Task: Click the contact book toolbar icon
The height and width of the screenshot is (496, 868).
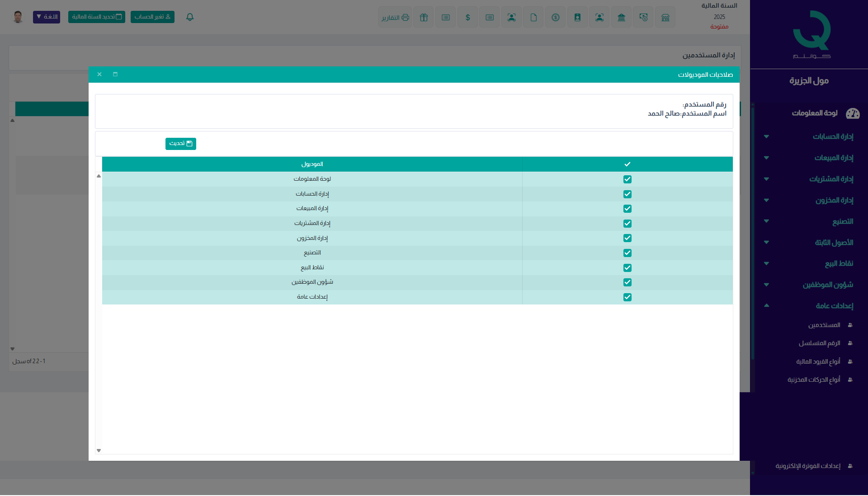Action: click(577, 18)
